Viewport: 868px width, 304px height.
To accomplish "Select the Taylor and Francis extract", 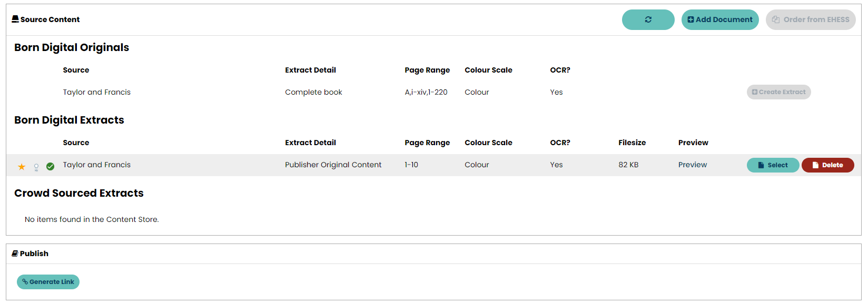I will [773, 165].
